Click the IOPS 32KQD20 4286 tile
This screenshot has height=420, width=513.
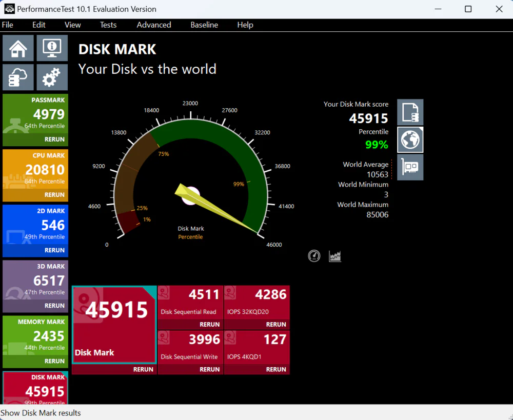coord(257,302)
